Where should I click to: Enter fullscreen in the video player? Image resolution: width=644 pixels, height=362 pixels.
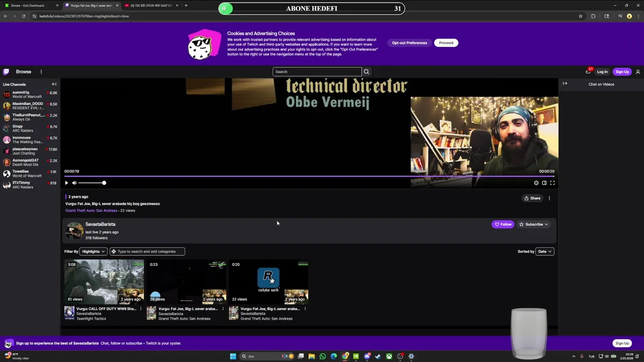[x=552, y=183]
